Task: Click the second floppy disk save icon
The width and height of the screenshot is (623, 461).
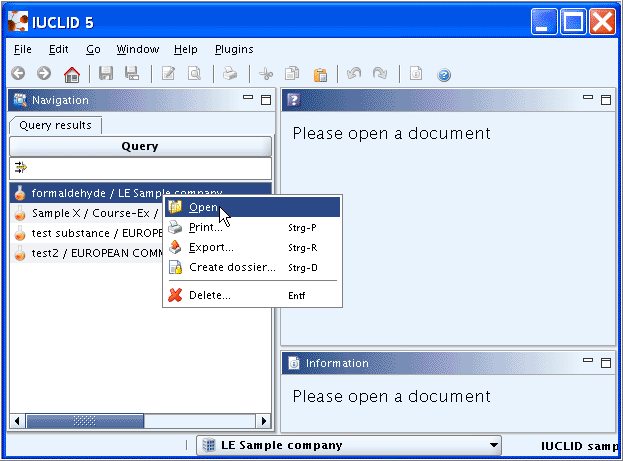Action: [x=132, y=74]
